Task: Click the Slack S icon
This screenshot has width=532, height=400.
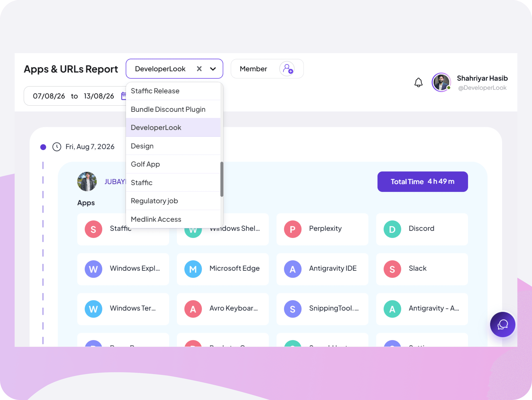Action: click(392, 269)
